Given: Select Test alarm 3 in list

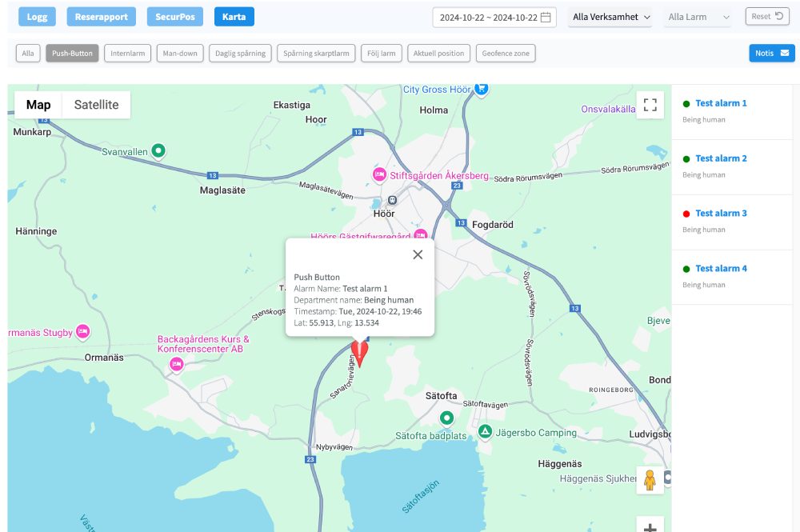Looking at the screenshot, I should 721,214.
